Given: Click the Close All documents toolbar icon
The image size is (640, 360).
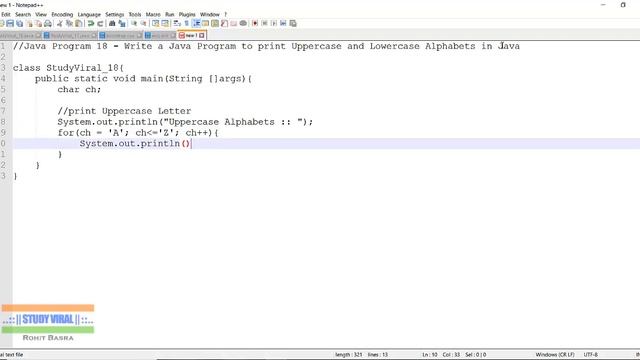Looking at the screenshot, I should point(38,23).
